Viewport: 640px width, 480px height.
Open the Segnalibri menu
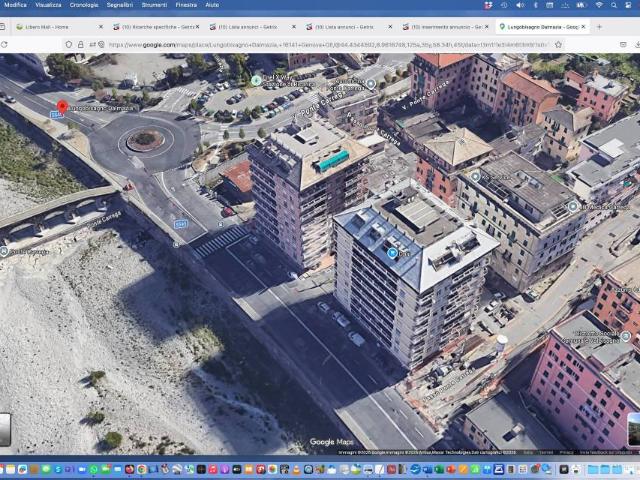pyautogui.click(x=120, y=5)
